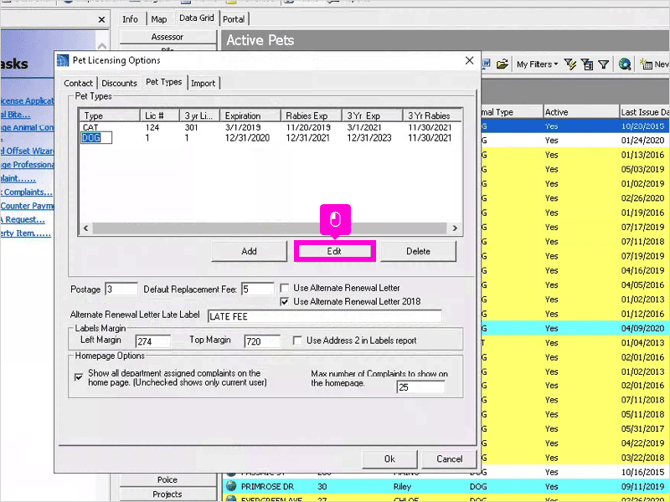Click the Add button

point(249,251)
